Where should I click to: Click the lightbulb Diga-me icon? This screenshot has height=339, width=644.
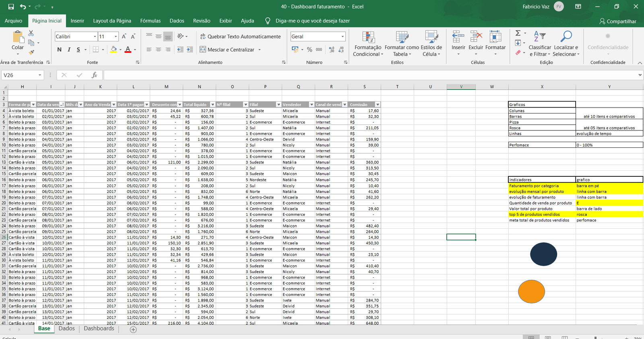268,21
